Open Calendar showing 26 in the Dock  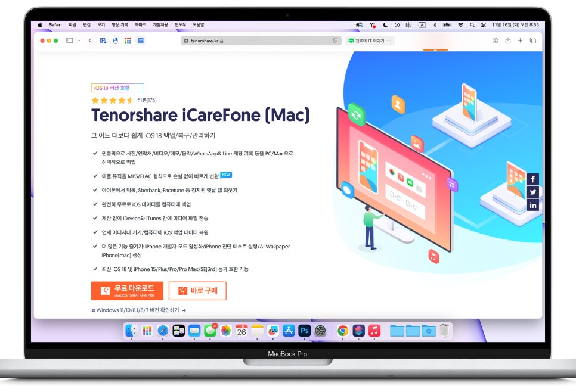[241, 331]
